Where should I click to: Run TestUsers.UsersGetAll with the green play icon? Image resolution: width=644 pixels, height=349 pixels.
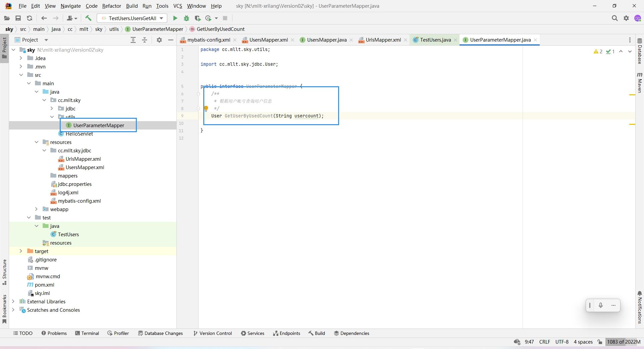click(x=175, y=18)
